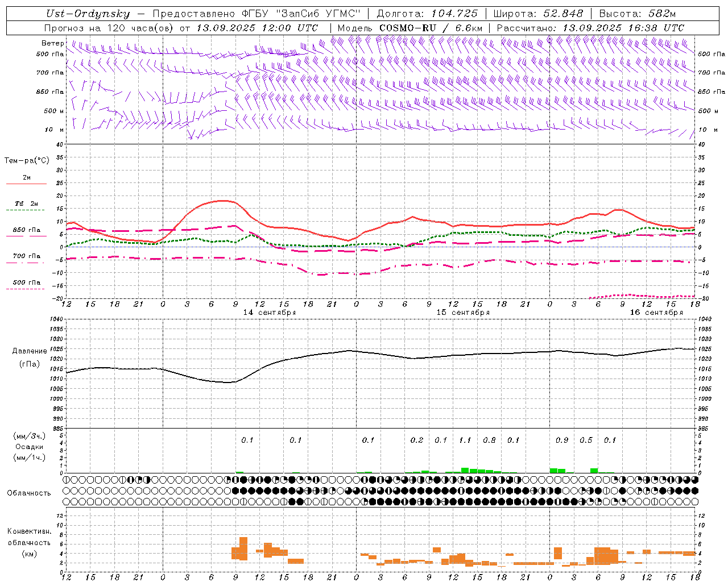Click the '14 сентября' date label
This screenshot has height=582, width=728.
pos(270,313)
